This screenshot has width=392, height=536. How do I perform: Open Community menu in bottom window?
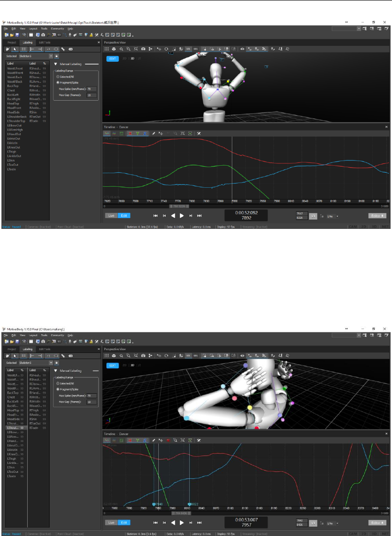pyautogui.click(x=58, y=335)
